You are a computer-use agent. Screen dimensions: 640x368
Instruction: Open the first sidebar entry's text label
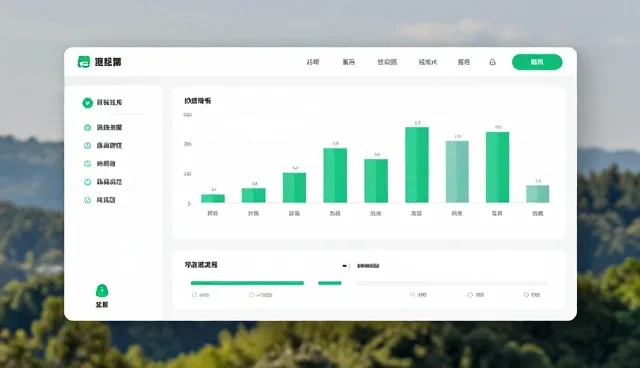pos(109,128)
